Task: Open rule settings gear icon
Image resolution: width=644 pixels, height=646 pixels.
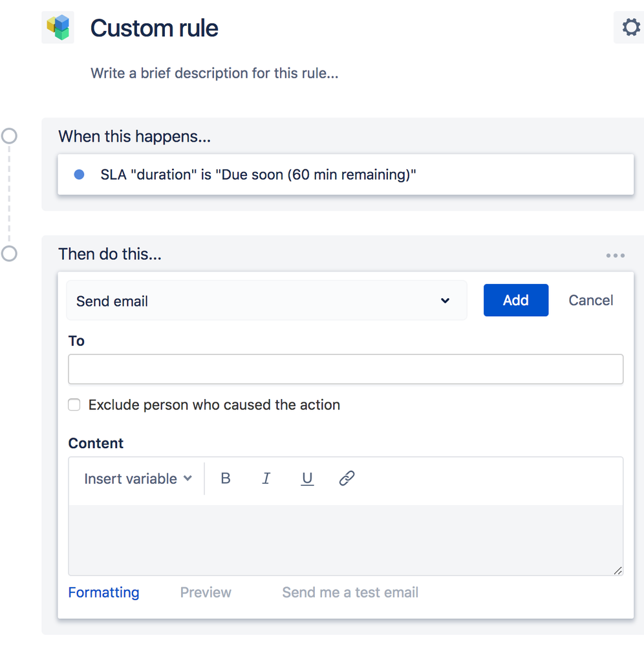Action: click(x=630, y=28)
